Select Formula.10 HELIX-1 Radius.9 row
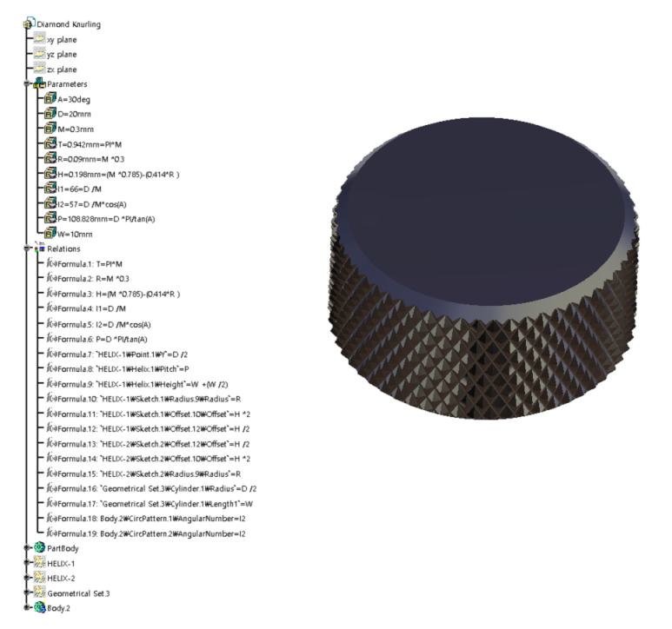Screen dimensions: 672x629 (143, 399)
